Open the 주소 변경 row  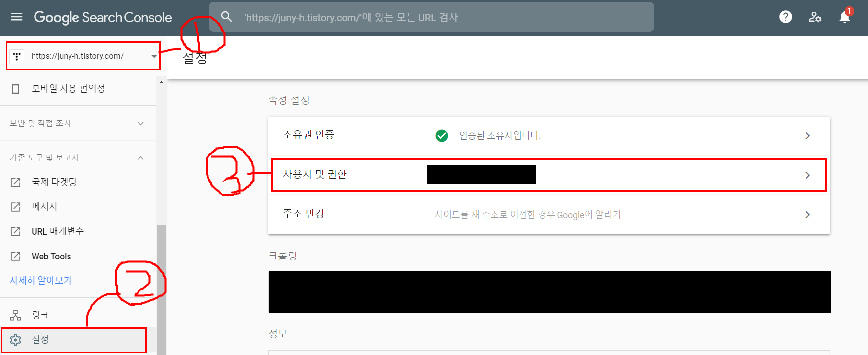pyautogui.click(x=549, y=214)
